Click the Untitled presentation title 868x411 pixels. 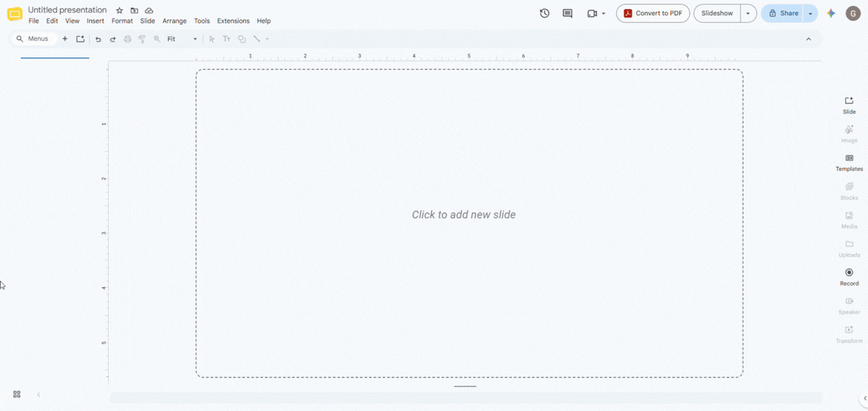pos(67,10)
